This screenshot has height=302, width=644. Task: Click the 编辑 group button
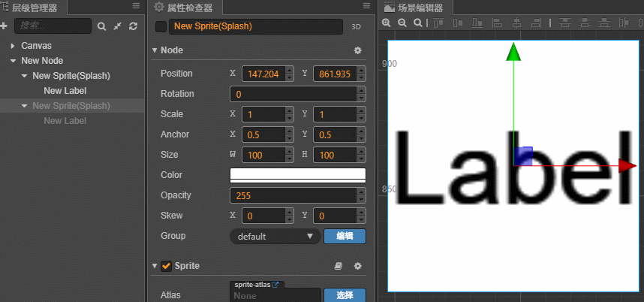345,236
